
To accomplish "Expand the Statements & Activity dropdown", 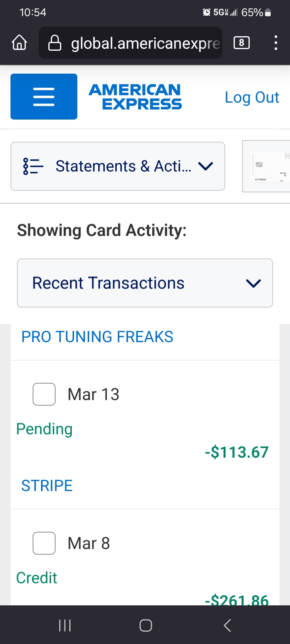I will tap(118, 166).
